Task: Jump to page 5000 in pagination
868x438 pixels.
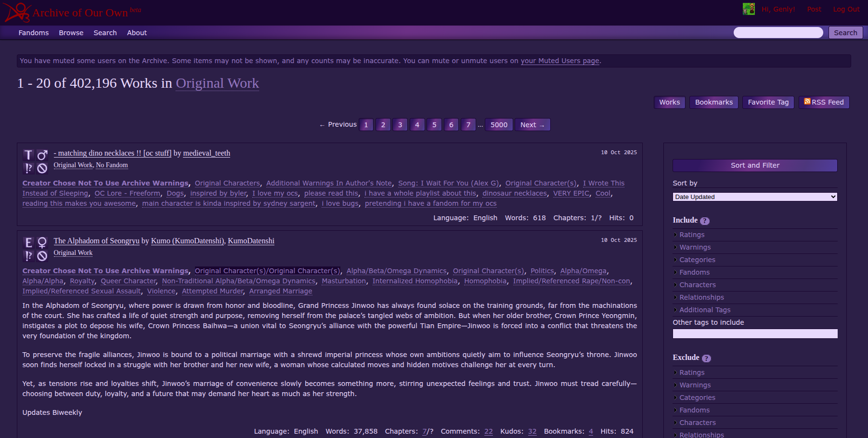Action: 499,125
